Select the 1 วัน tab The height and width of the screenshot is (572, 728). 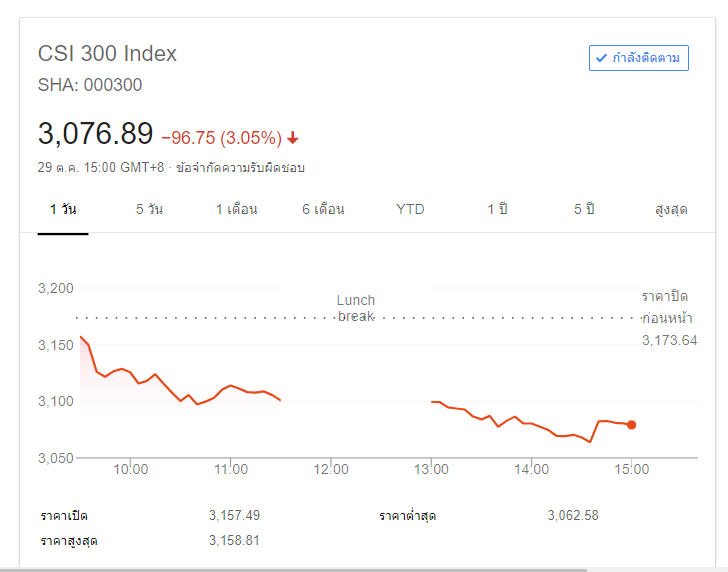(x=63, y=209)
